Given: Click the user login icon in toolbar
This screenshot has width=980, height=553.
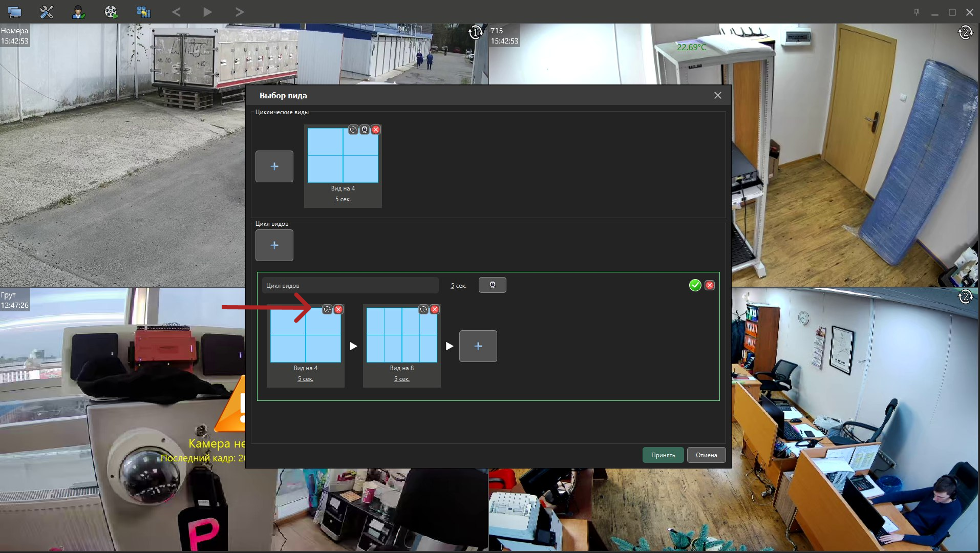Looking at the screenshot, I should (x=78, y=12).
